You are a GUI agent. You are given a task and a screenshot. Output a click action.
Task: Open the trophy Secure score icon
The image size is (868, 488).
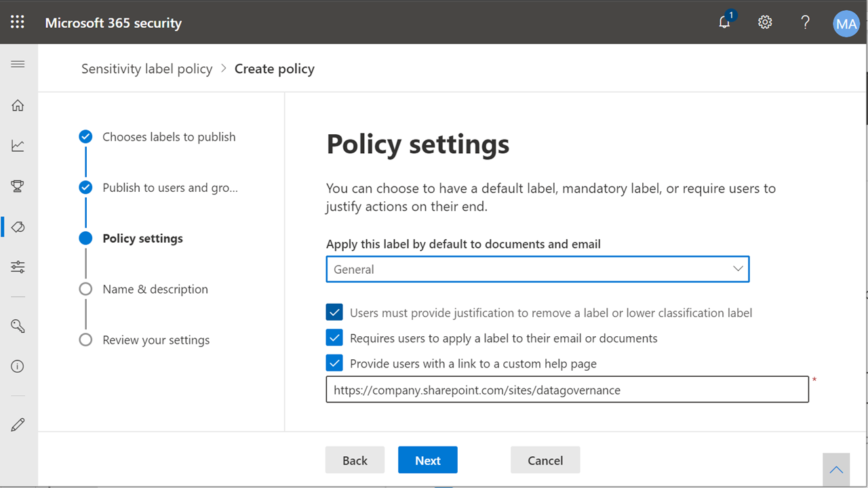pos(18,186)
